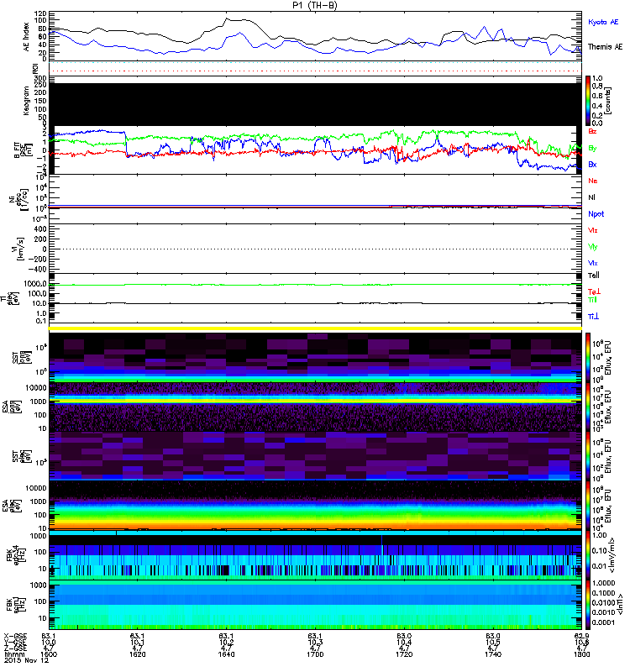Click the 1800 time axis label
Screen dimensions: 630x672
(x=581, y=654)
